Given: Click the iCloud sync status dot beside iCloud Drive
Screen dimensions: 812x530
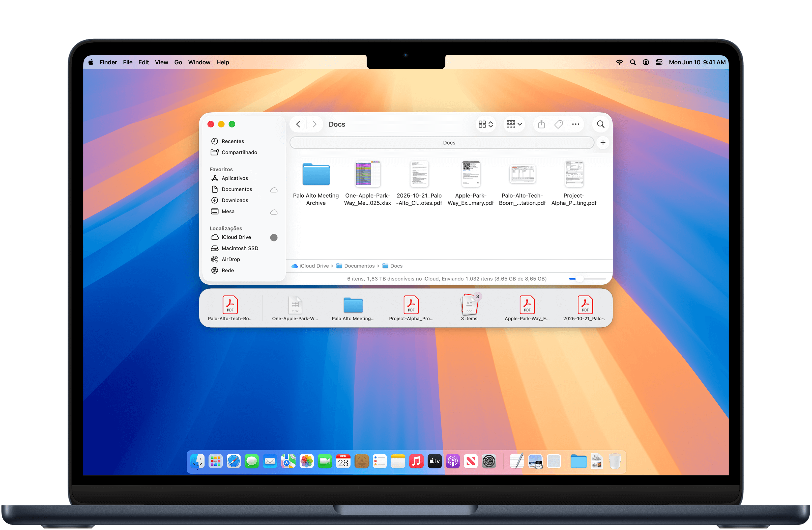Looking at the screenshot, I should point(273,237).
